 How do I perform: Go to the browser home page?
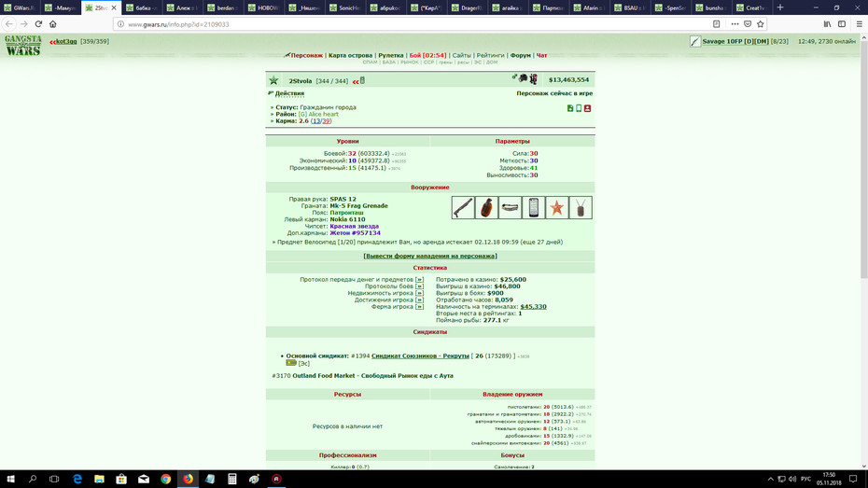pos(53,23)
